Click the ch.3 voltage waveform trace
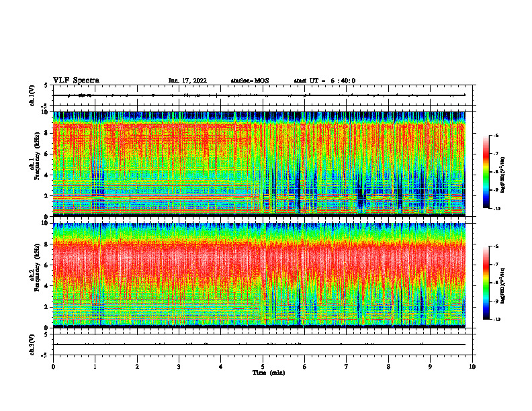532x411 pixels. tap(259, 345)
